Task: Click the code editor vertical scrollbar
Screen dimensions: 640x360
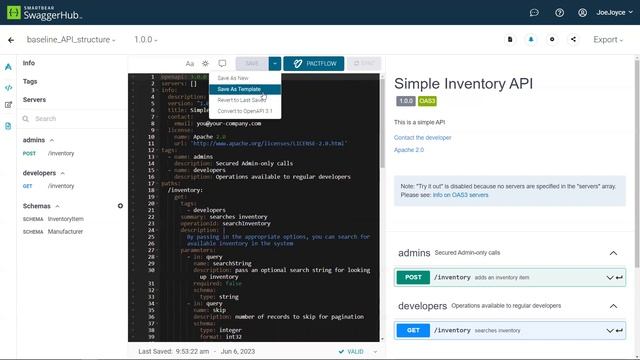Action: tap(382, 122)
